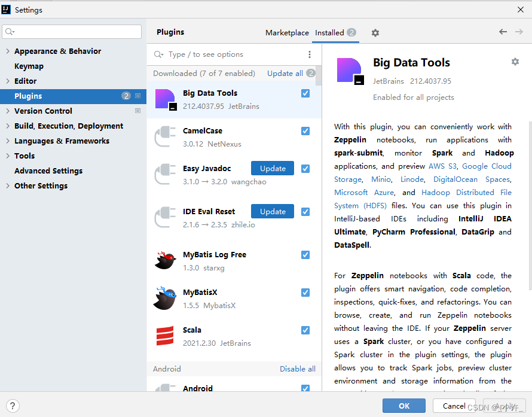This screenshot has width=532, height=417.
Task: Close the Settings dialog
Action: (x=521, y=10)
